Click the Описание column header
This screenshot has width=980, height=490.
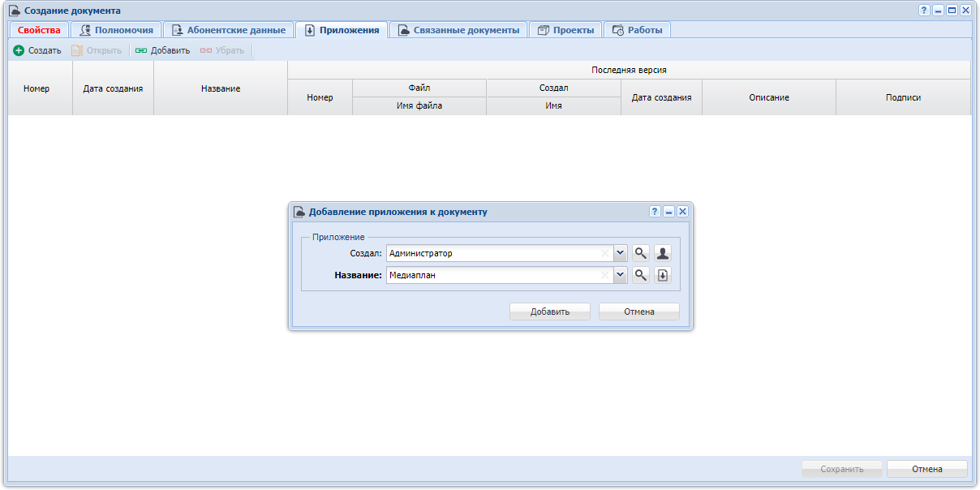pyautogui.click(x=769, y=97)
